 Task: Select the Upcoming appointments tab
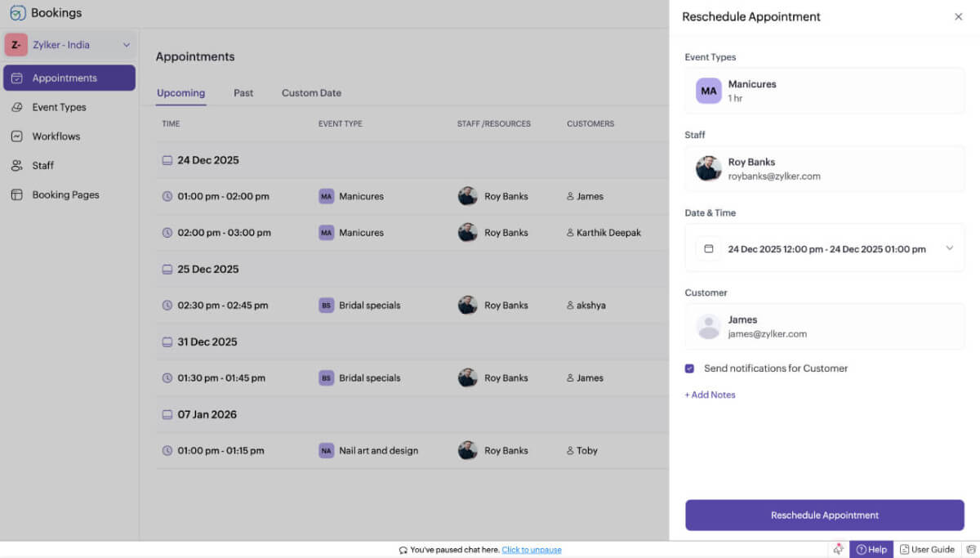pos(180,93)
